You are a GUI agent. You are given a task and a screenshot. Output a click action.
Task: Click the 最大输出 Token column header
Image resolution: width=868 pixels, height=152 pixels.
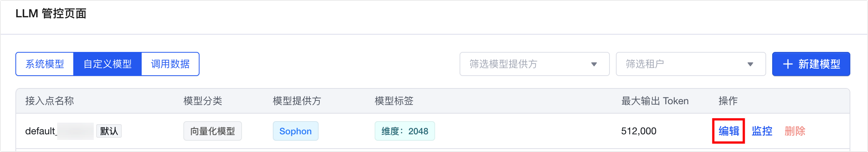(x=655, y=101)
